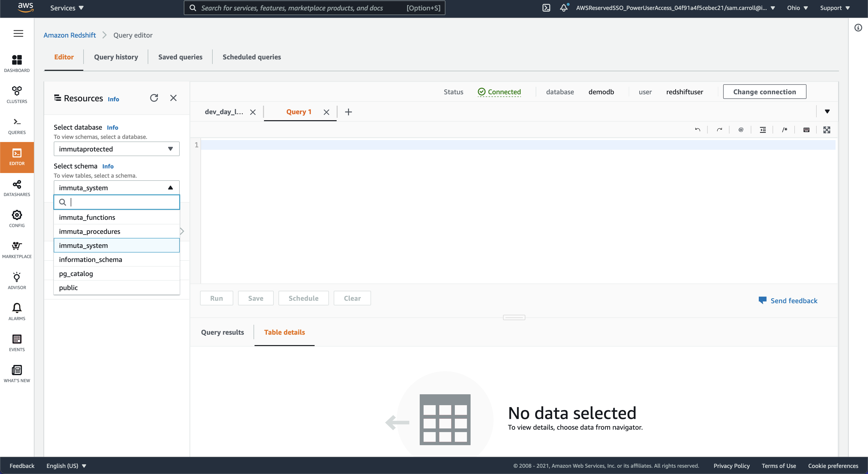Open the Select database dropdown immutaprotected

tap(116, 149)
